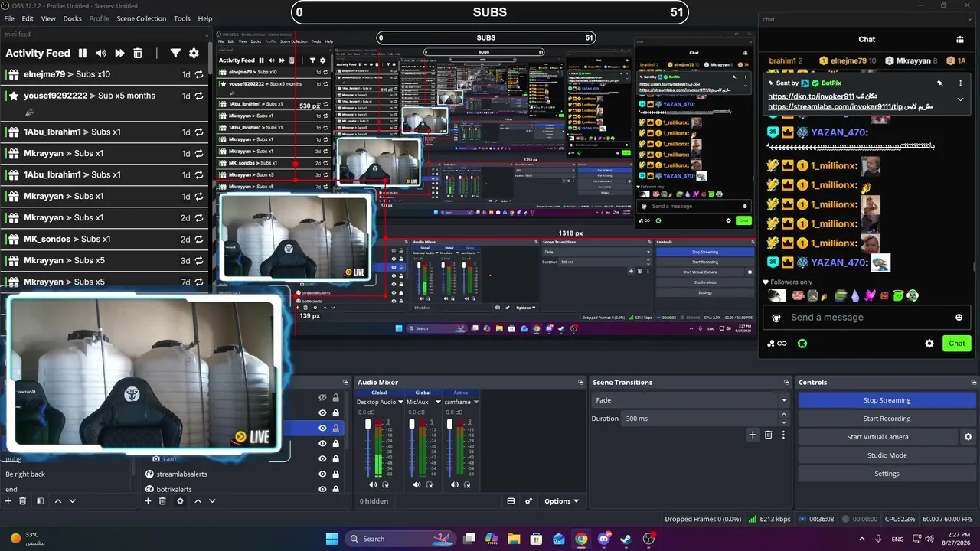Open scene filters icon in Scenes dock
Screen dimensions: 980x551
point(40,501)
